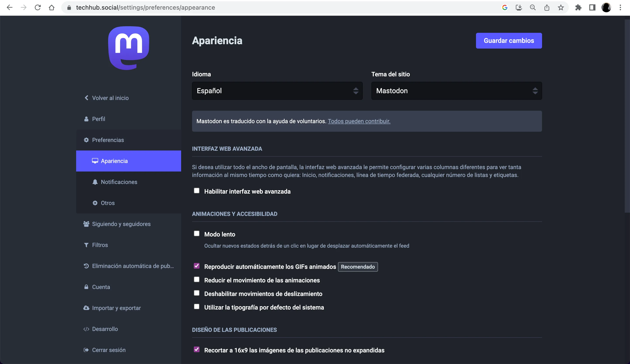The image size is (630, 364).
Task: Open the Filtros page
Action: (128, 245)
